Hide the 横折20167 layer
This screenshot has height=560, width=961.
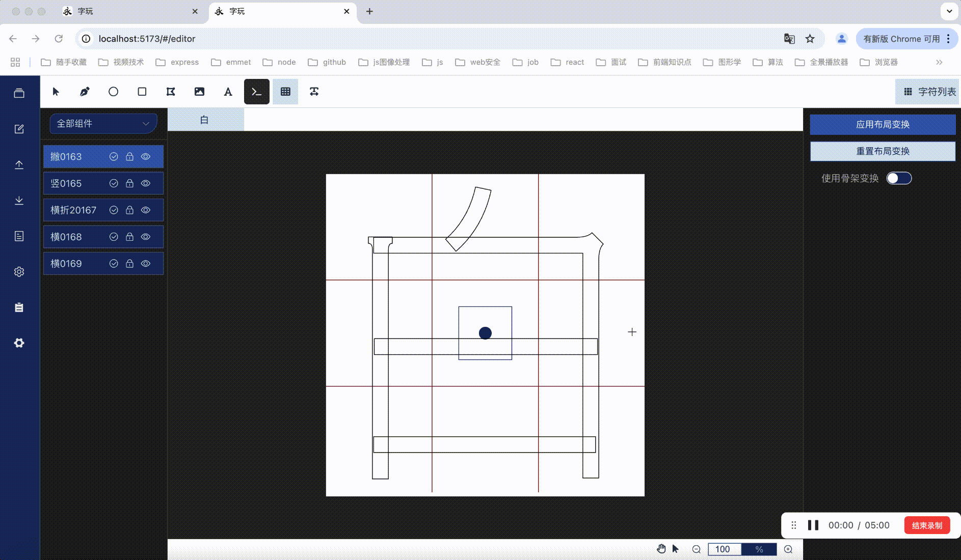click(x=146, y=210)
